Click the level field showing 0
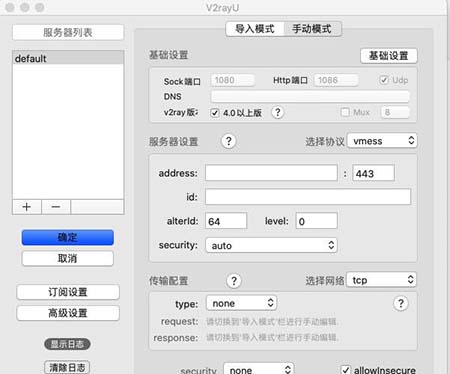 click(316, 221)
